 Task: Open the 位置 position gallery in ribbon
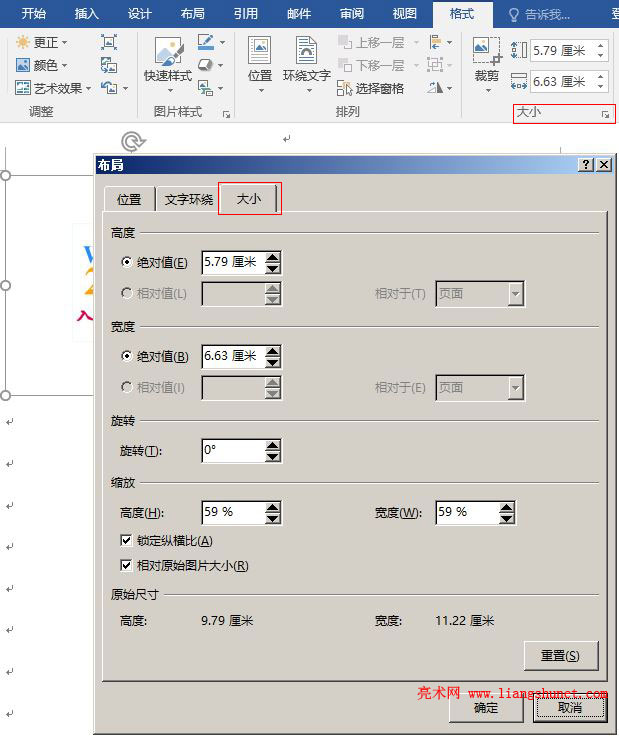260,64
